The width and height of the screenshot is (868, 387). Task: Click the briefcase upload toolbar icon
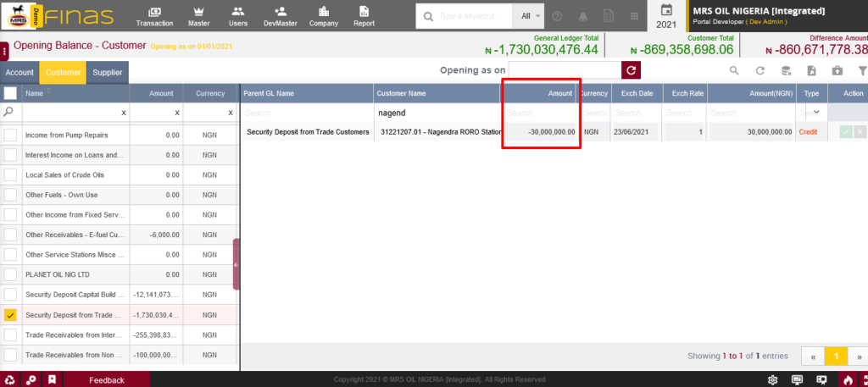coord(837,71)
